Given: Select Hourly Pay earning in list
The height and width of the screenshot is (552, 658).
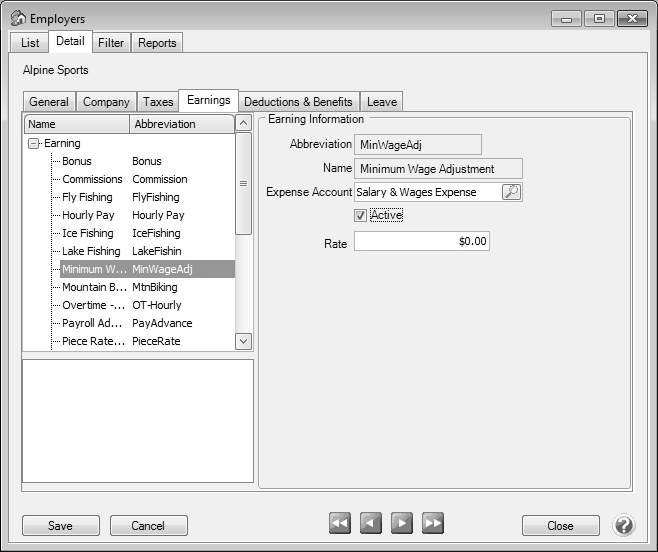Looking at the screenshot, I should point(89,215).
